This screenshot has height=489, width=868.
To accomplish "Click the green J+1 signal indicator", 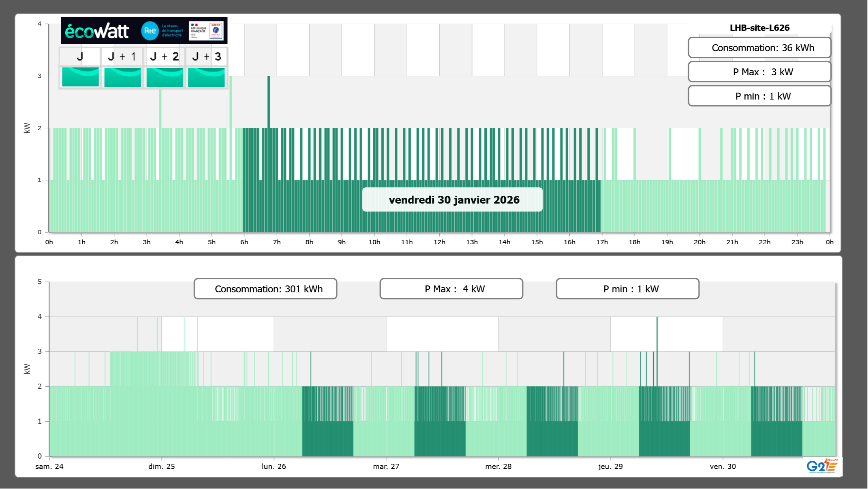I will tap(122, 77).
